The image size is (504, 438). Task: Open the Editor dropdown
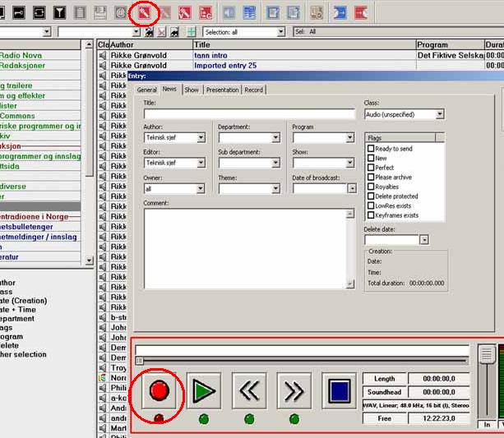[x=201, y=163]
